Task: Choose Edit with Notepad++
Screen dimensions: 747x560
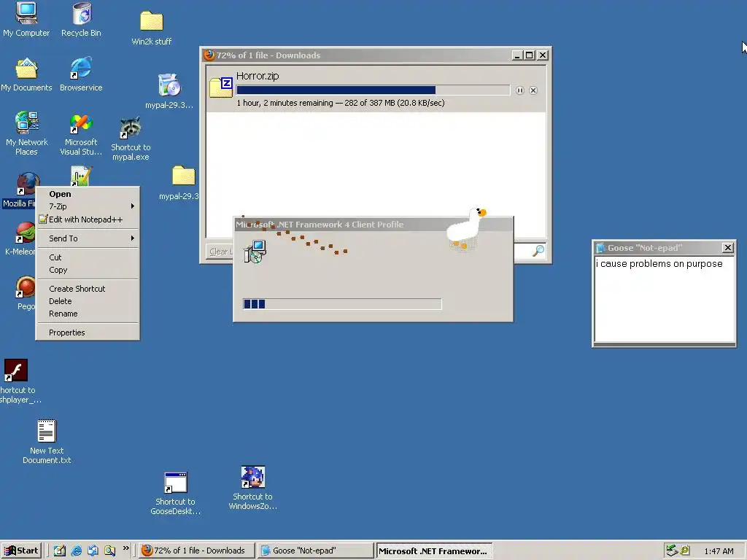Action: 88,219
